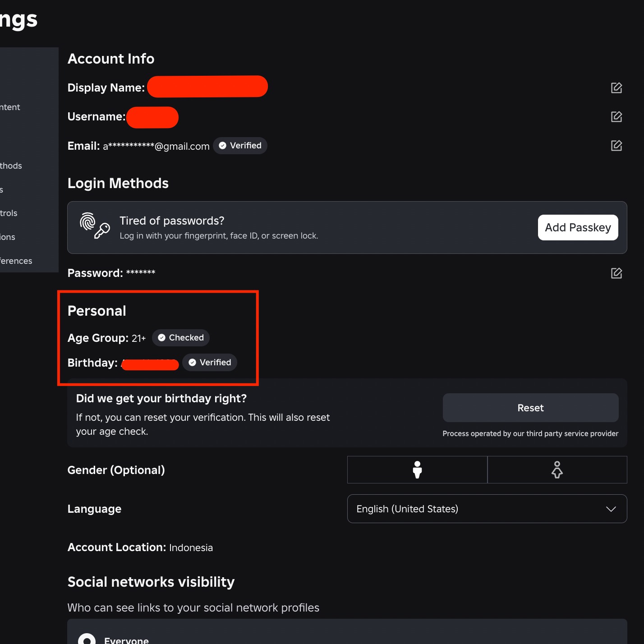The width and height of the screenshot is (644, 644).
Task: Click the Checked badge beside Age Group
Action: click(180, 337)
